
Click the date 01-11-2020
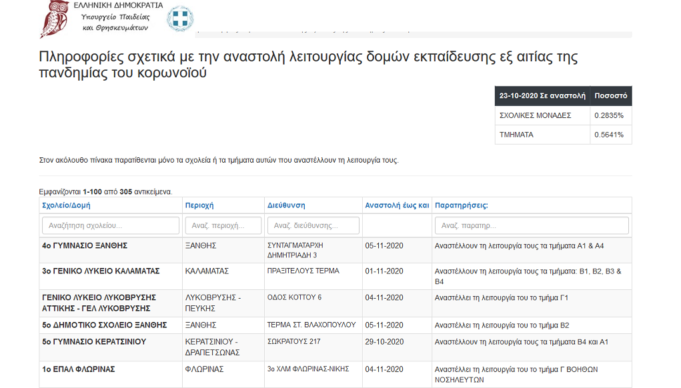point(384,271)
